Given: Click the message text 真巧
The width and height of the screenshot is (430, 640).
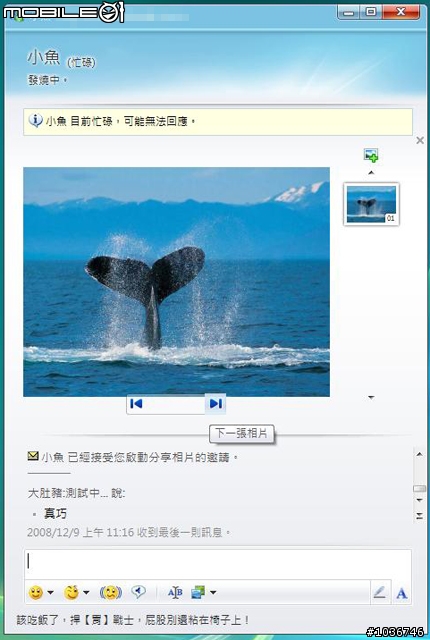Looking at the screenshot, I should (x=55, y=513).
